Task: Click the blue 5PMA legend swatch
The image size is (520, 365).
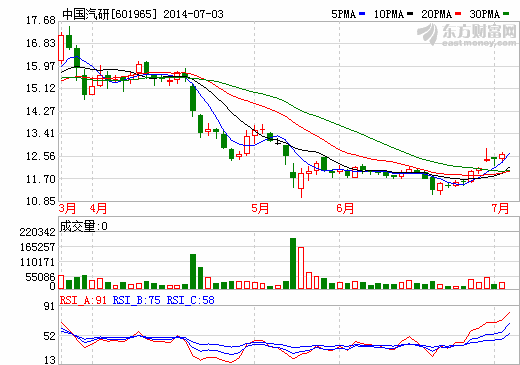Action: pyautogui.click(x=362, y=14)
